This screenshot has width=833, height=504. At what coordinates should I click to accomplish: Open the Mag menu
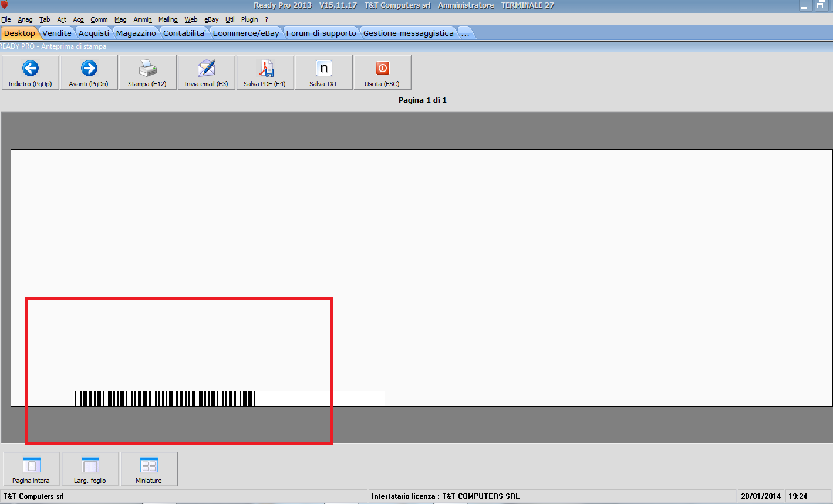(x=120, y=19)
